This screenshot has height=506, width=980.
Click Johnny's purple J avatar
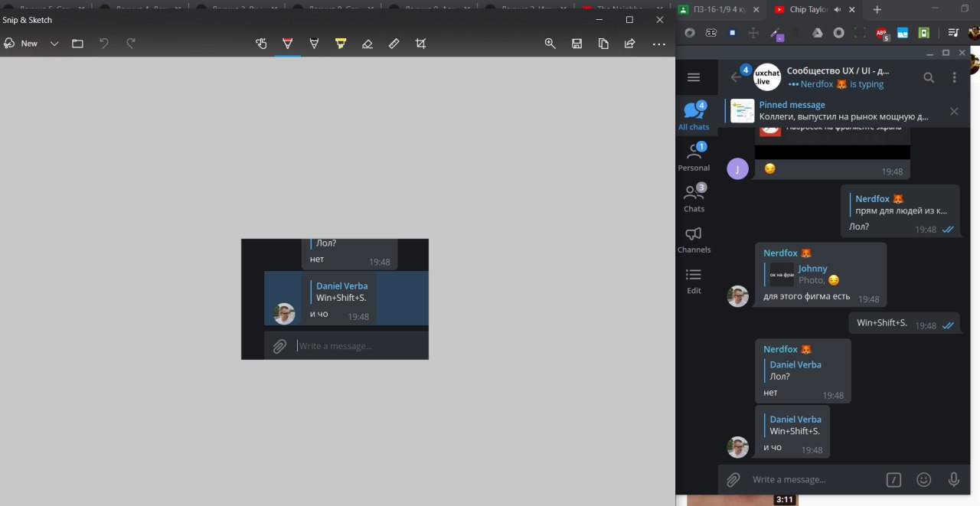737,168
